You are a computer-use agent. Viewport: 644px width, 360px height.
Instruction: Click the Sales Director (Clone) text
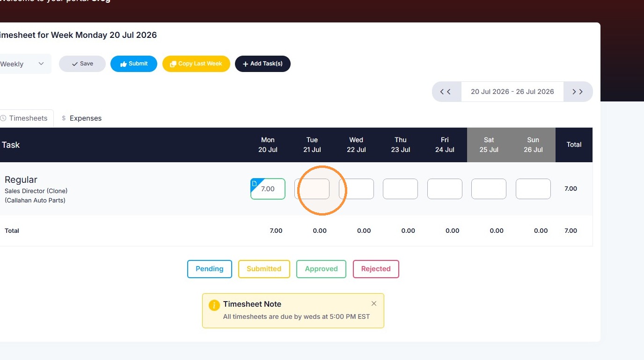[36, 191]
